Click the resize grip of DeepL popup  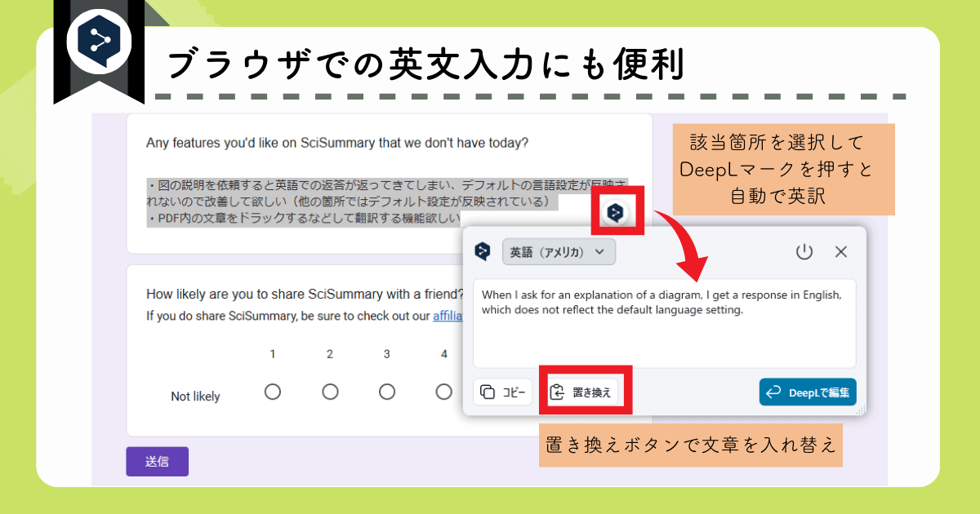point(859,410)
